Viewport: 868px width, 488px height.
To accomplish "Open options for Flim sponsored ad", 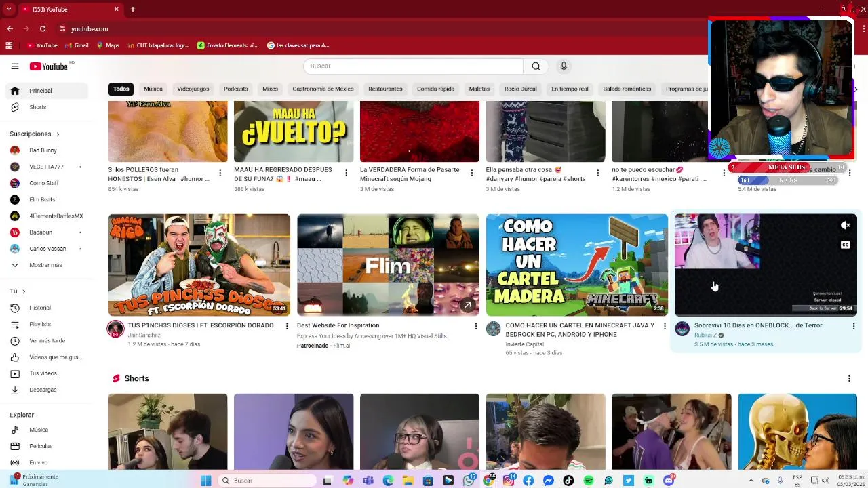I will click(x=475, y=326).
